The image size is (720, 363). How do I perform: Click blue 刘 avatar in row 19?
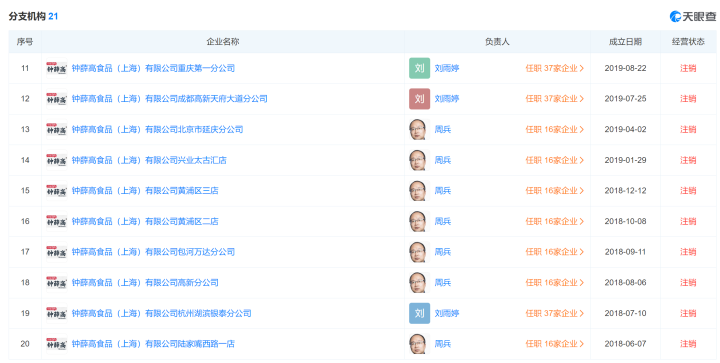point(419,313)
